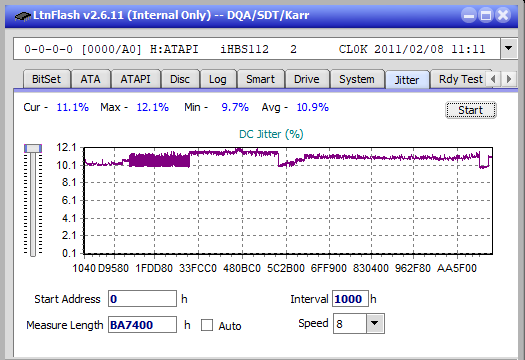Viewport: 525px width, 360px height.
Task: Click the vertical jitter scale slider thumb
Action: pos(33,148)
